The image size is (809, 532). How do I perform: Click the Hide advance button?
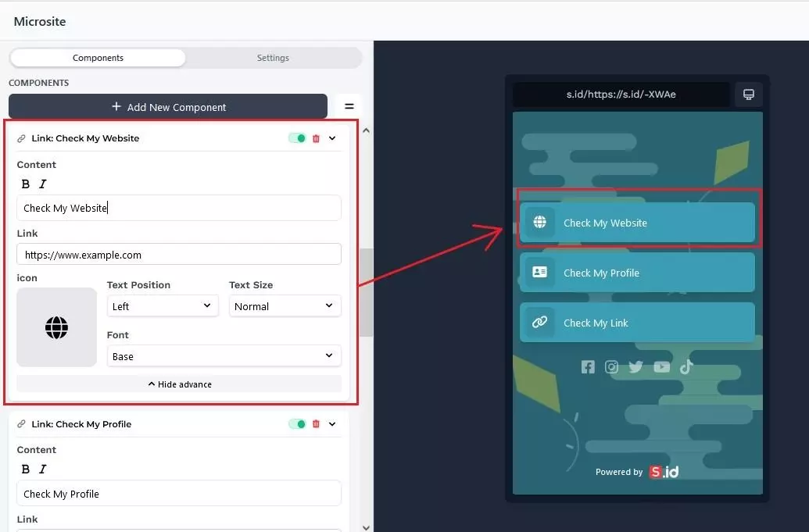(179, 384)
